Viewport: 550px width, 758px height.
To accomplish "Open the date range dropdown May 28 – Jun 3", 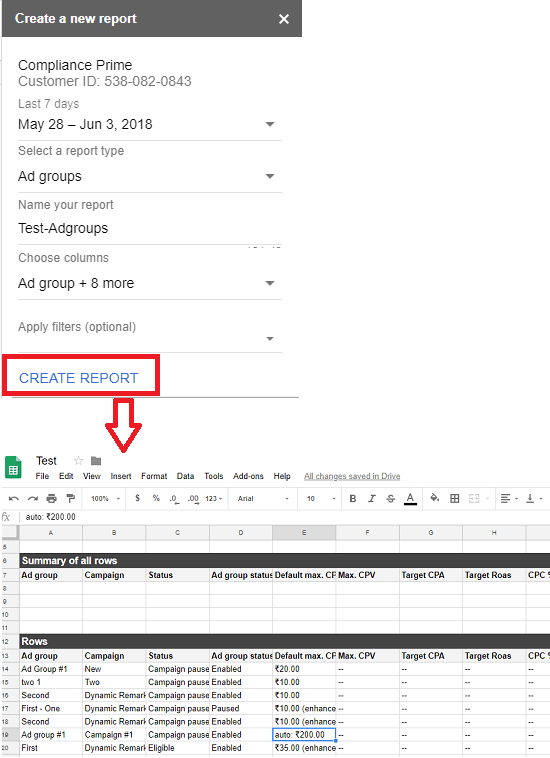I will (150, 124).
